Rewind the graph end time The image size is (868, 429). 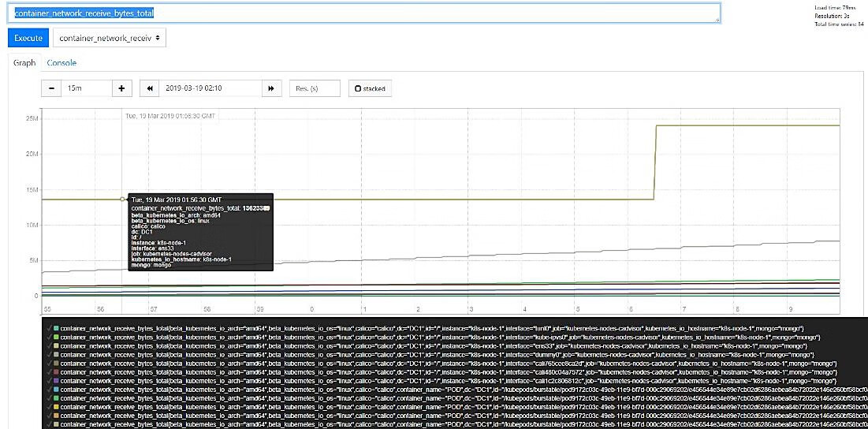[149, 88]
